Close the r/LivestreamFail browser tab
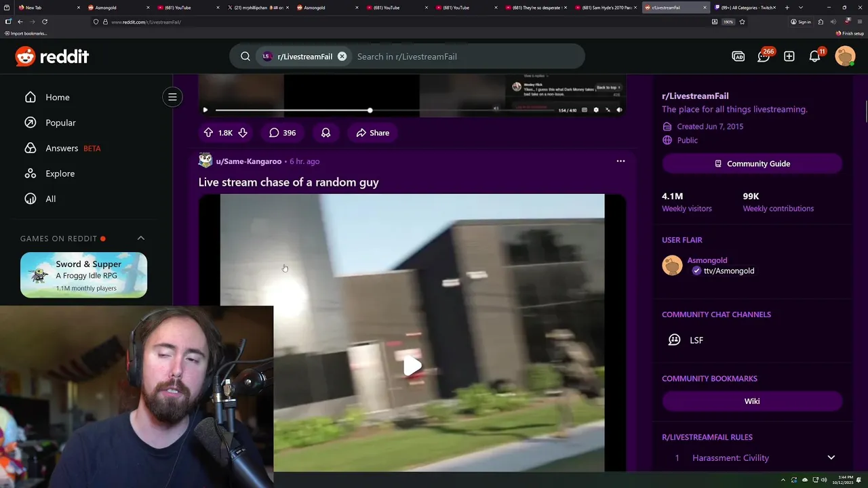The image size is (868, 488). pyautogui.click(x=705, y=7)
